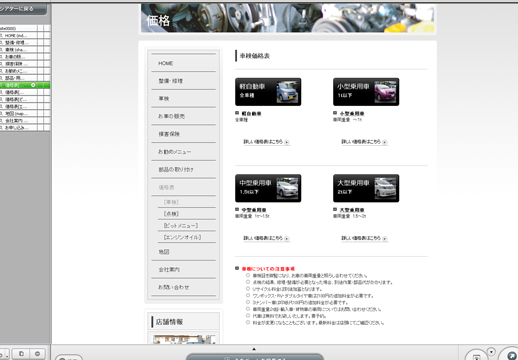Select the 地図 (map... page in the site tree

point(19,114)
